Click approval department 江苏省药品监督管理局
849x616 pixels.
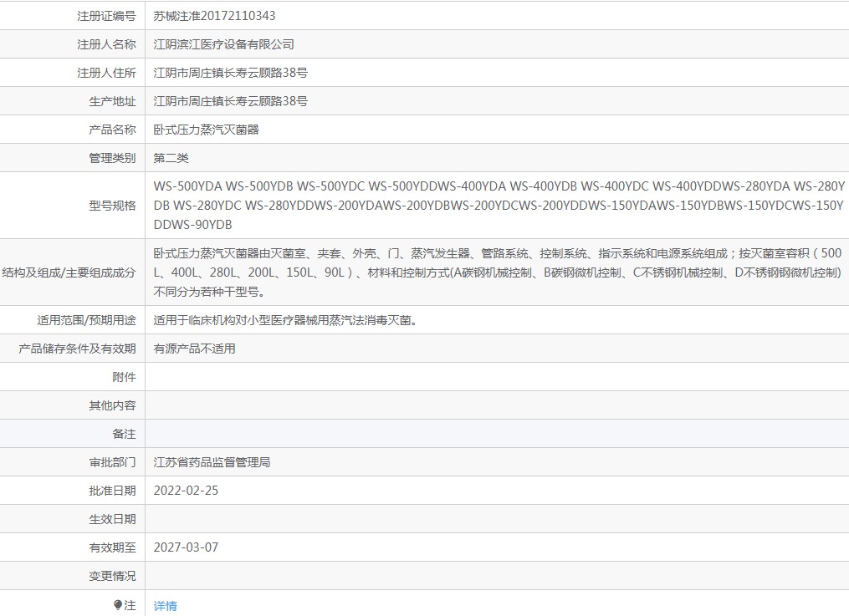pyautogui.click(x=212, y=462)
